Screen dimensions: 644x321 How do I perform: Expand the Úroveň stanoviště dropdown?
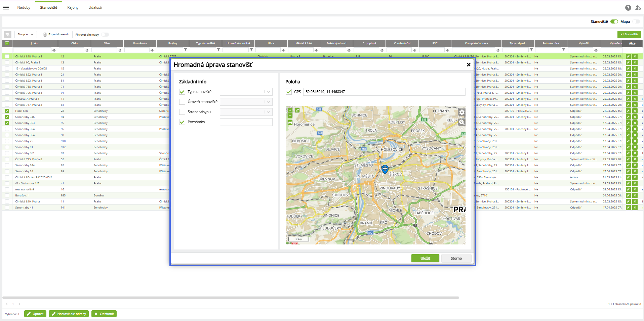246,102
